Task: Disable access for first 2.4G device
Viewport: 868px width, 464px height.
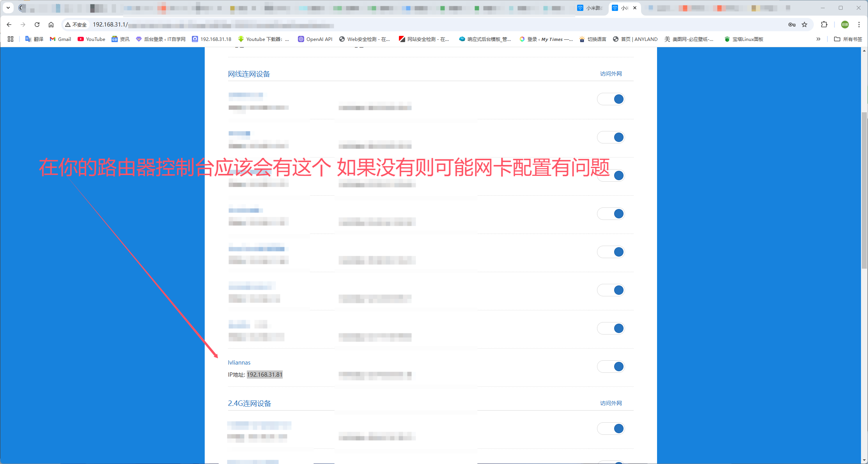Action: click(x=611, y=429)
